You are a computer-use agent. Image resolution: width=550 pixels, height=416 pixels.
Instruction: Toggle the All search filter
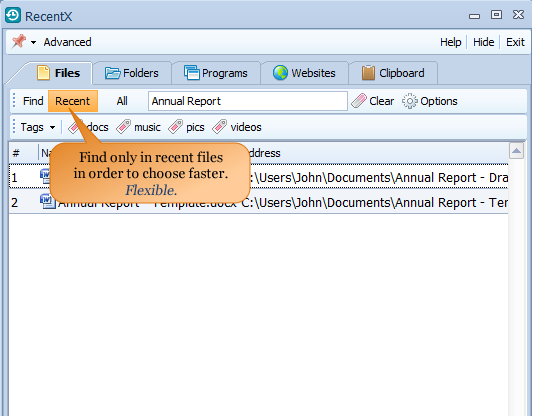click(x=122, y=101)
